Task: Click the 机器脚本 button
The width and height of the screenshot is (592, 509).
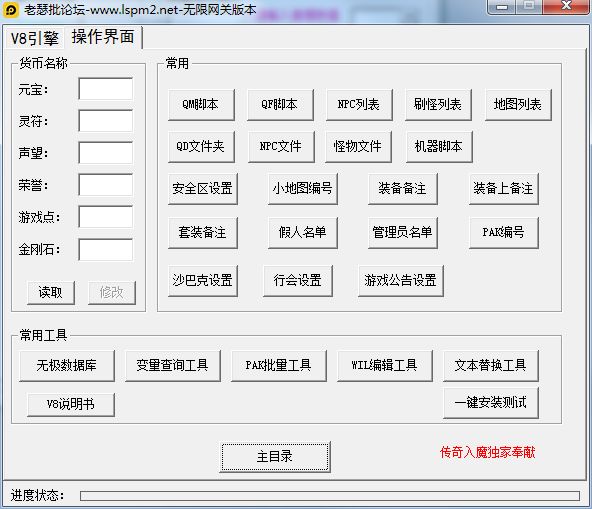Action: [x=439, y=147]
